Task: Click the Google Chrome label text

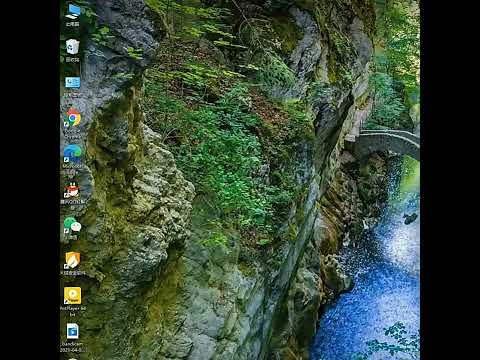Action: tap(72, 134)
